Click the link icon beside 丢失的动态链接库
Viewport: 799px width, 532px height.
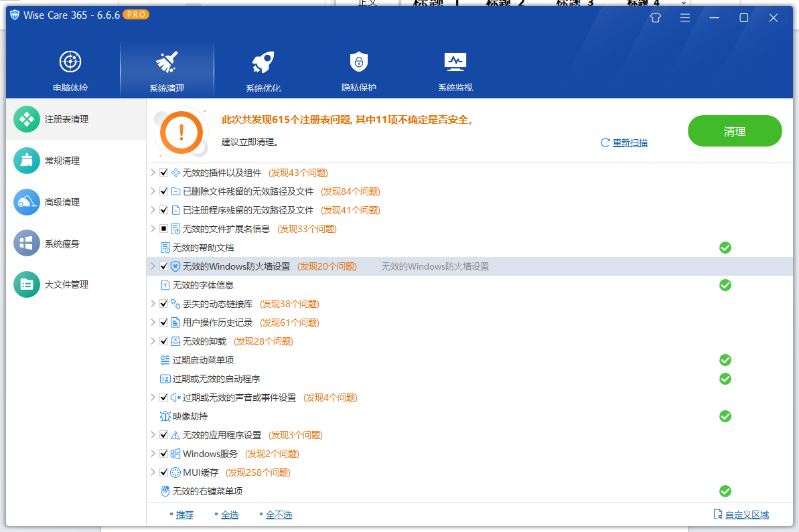[x=175, y=304]
